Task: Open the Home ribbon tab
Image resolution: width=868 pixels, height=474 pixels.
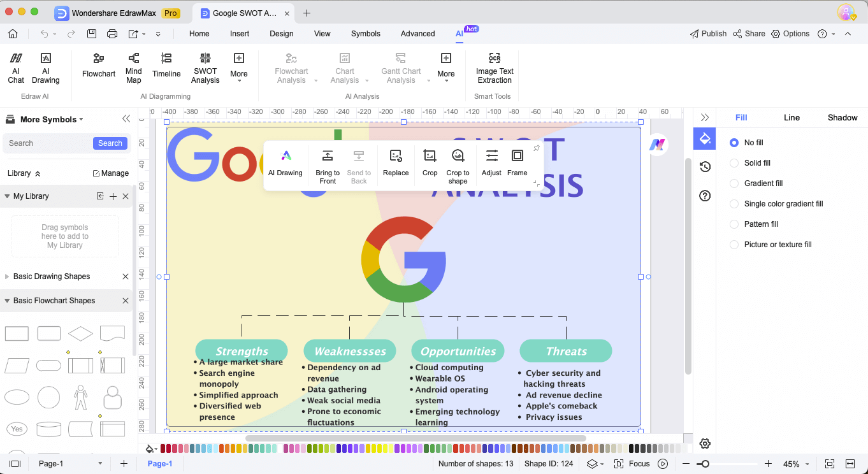Action: [199, 34]
